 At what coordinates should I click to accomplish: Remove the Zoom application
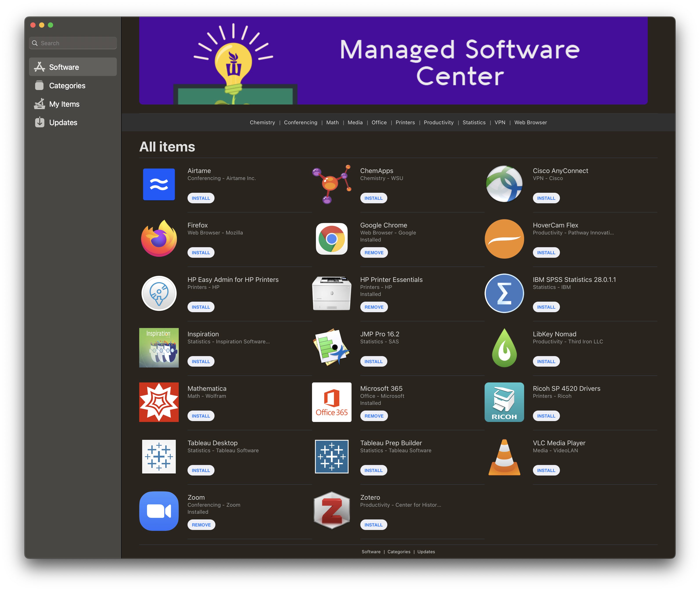pyautogui.click(x=201, y=525)
